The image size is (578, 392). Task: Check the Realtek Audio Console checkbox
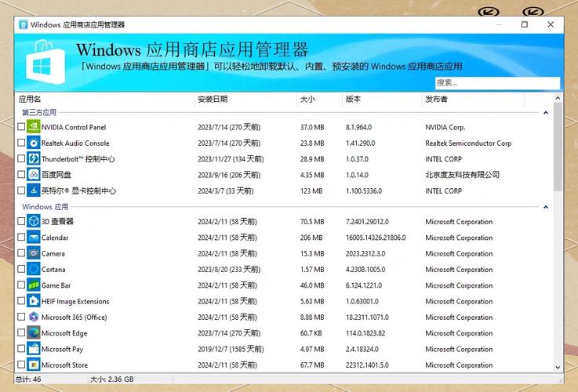tap(21, 143)
